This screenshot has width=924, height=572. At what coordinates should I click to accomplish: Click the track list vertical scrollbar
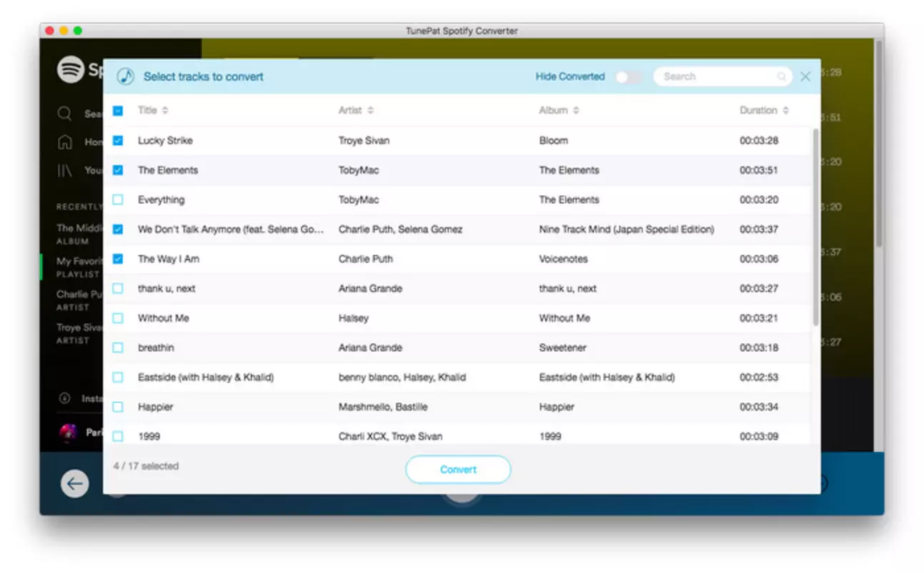coord(815,229)
